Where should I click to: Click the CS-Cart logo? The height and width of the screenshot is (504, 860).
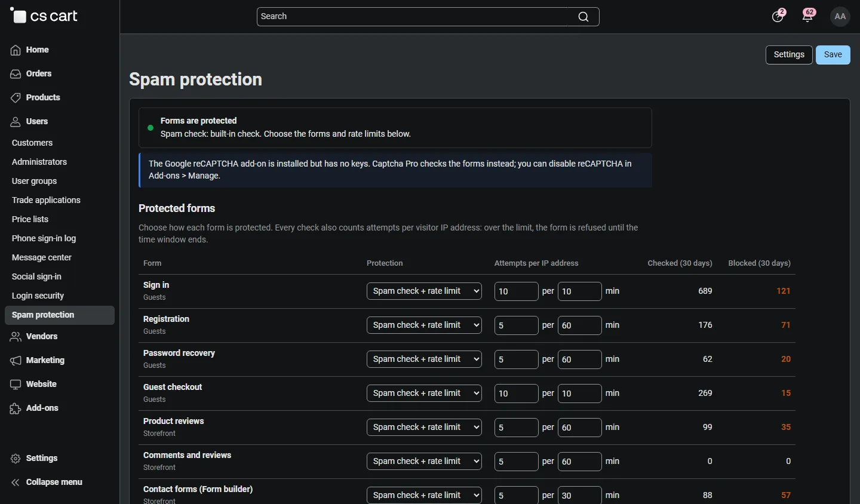(x=44, y=16)
